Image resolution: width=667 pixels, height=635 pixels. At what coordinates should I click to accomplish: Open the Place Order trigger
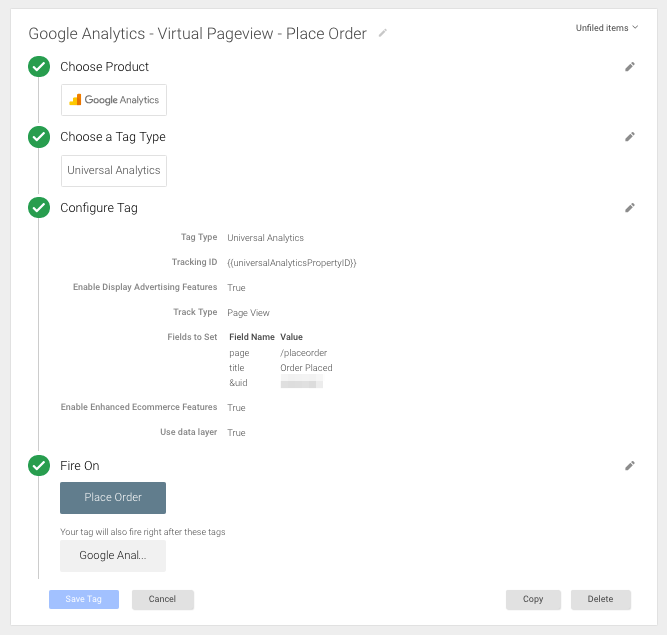[x=113, y=498]
